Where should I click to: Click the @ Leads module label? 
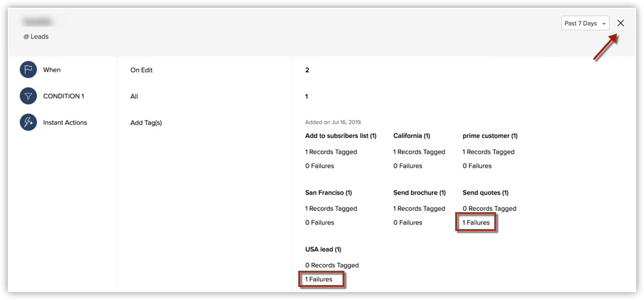[x=36, y=36]
